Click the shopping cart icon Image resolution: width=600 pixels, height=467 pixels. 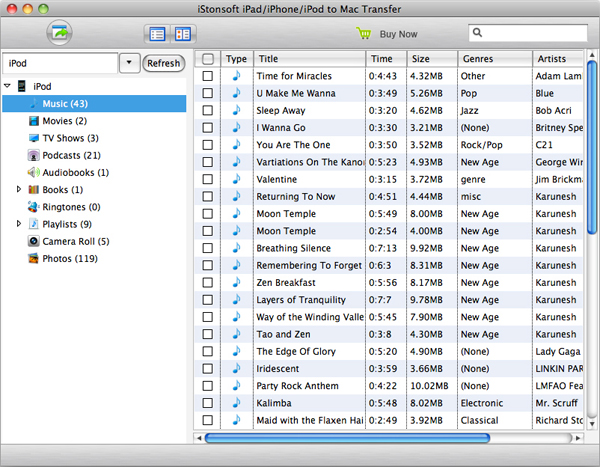(x=364, y=33)
